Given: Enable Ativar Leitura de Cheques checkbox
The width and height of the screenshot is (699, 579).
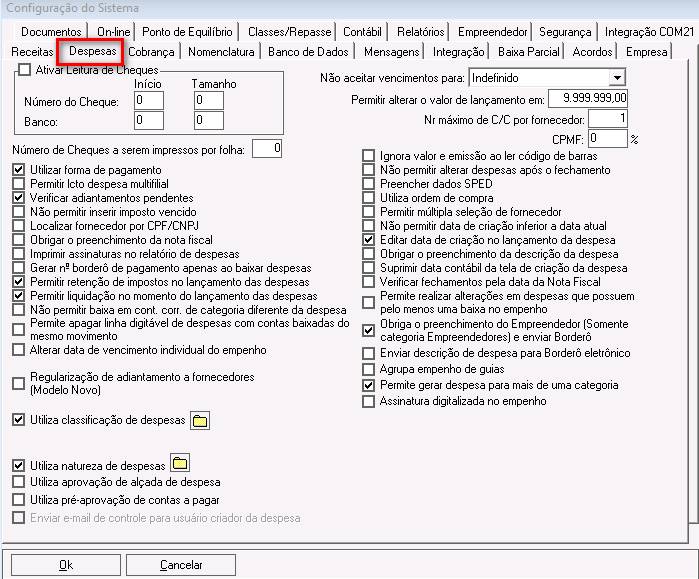Looking at the screenshot, I should [25, 70].
